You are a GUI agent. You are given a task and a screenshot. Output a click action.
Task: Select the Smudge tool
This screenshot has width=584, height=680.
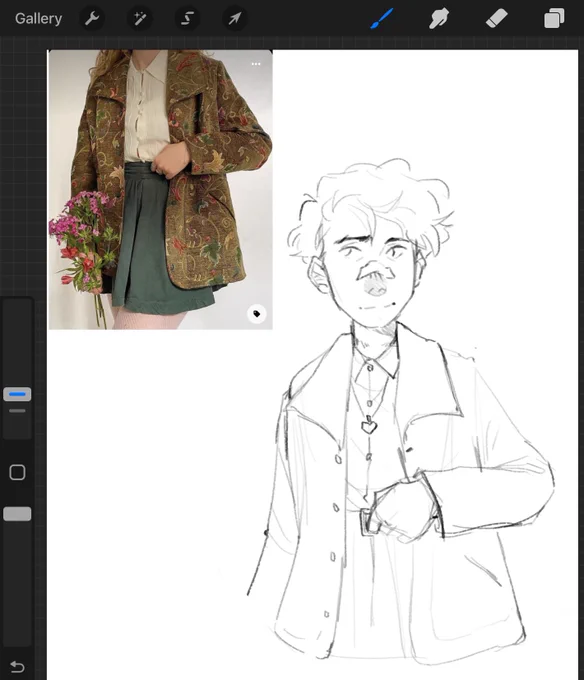(x=439, y=19)
